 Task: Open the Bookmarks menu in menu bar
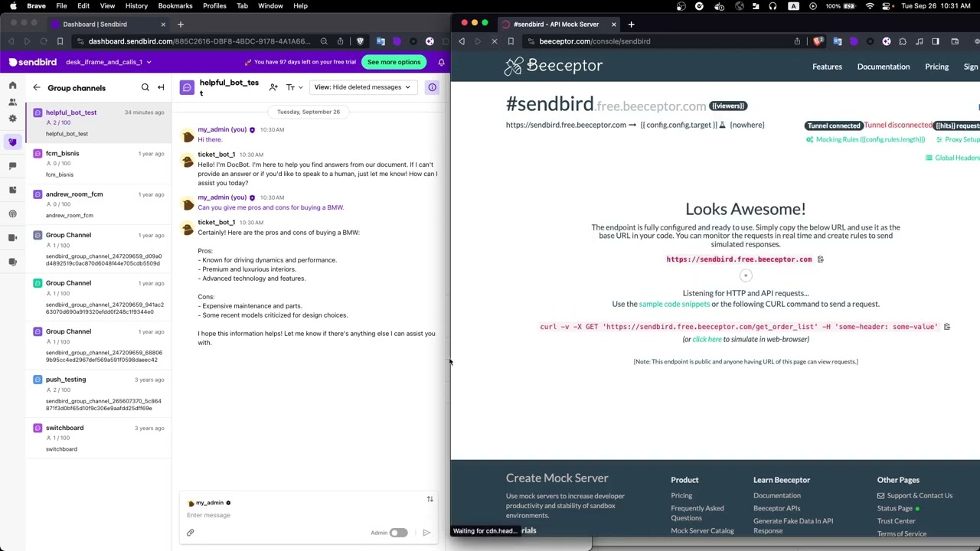pos(175,6)
